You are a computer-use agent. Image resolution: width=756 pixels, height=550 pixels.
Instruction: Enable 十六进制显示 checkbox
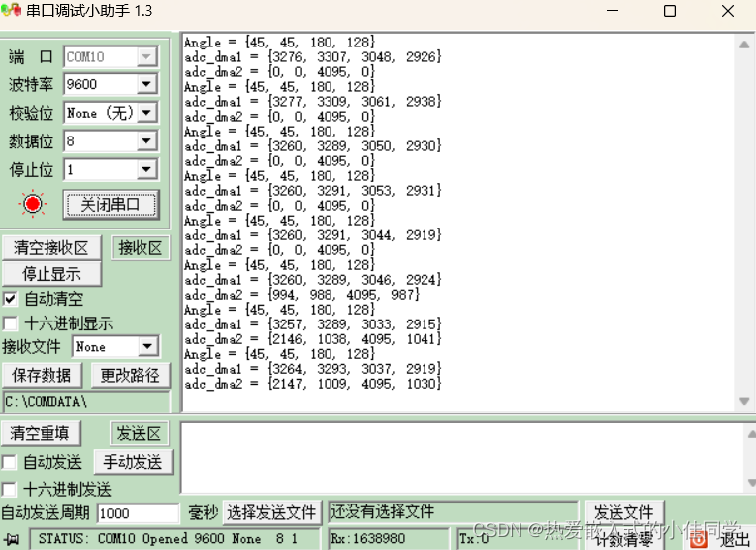tap(10, 322)
